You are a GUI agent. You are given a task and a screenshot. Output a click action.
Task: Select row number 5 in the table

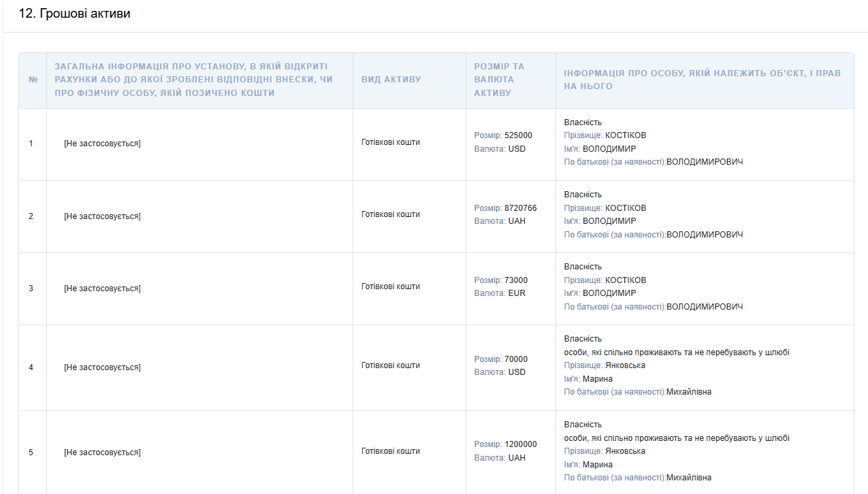(31, 452)
